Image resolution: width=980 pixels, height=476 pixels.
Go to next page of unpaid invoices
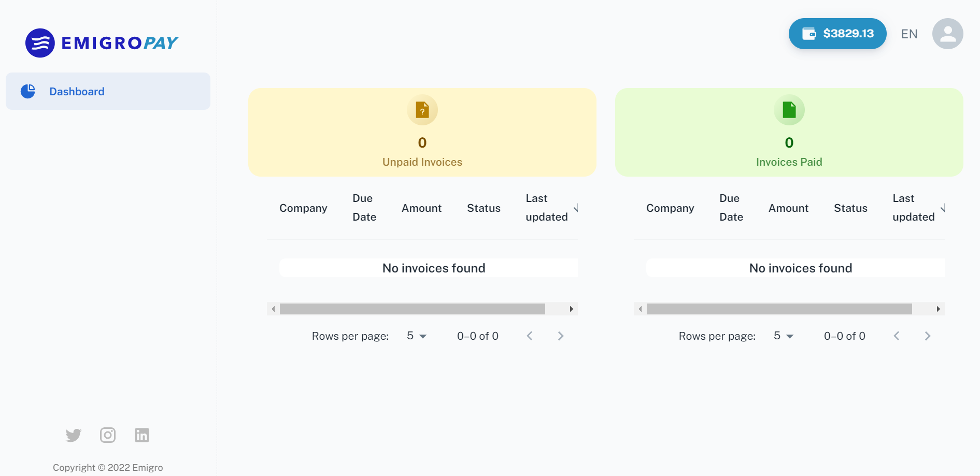point(561,336)
